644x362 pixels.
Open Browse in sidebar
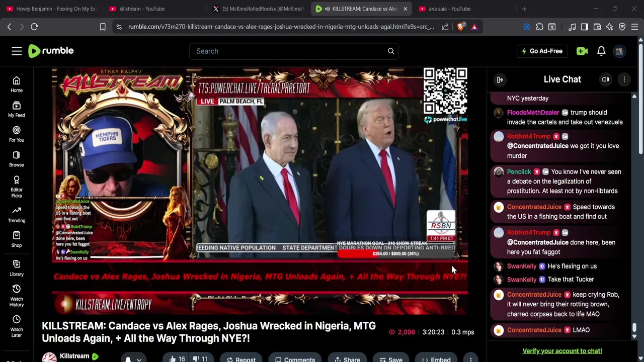pyautogui.click(x=17, y=159)
